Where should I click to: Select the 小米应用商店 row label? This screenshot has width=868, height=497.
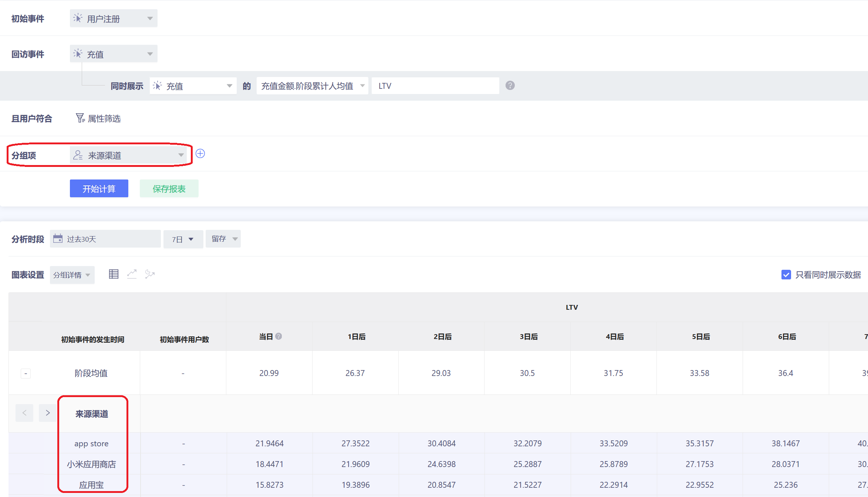point(91,464)
